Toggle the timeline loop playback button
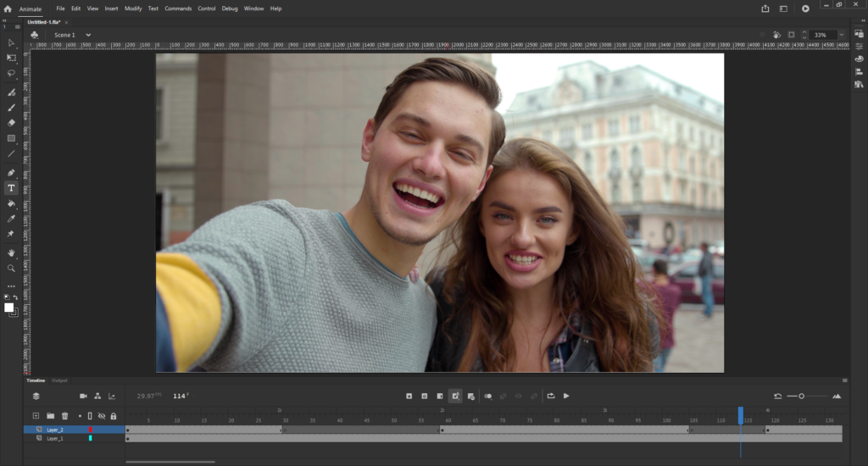The image size is (868, 466). point(551,396)
